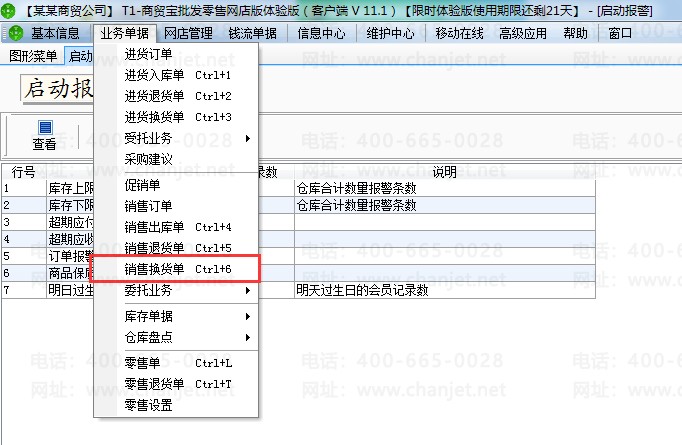
Task: Switch to the 图形菜单 tab
Action: pos(33,56)
